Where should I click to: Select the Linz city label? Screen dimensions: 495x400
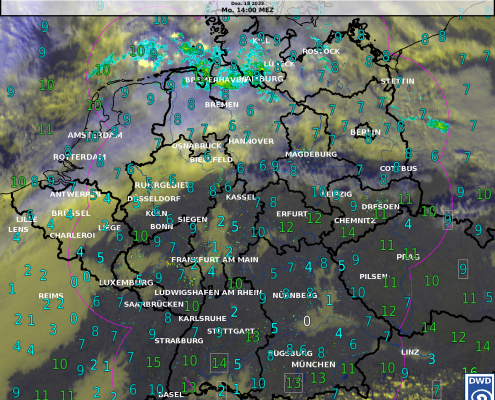point(410,352)
